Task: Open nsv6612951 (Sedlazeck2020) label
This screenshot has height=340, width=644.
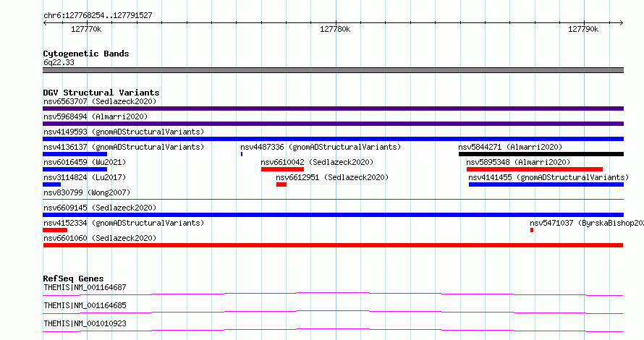Action: [x=332, y=177]
